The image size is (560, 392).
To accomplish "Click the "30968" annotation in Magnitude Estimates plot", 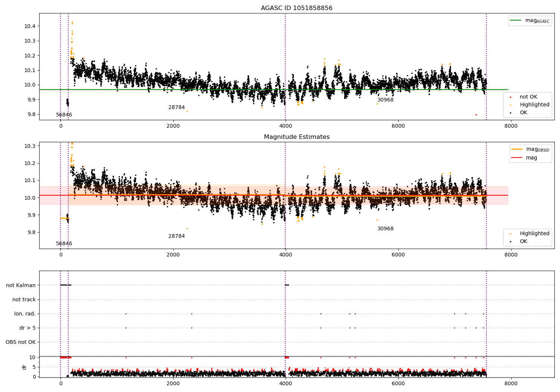I will [x=385, y=229].
